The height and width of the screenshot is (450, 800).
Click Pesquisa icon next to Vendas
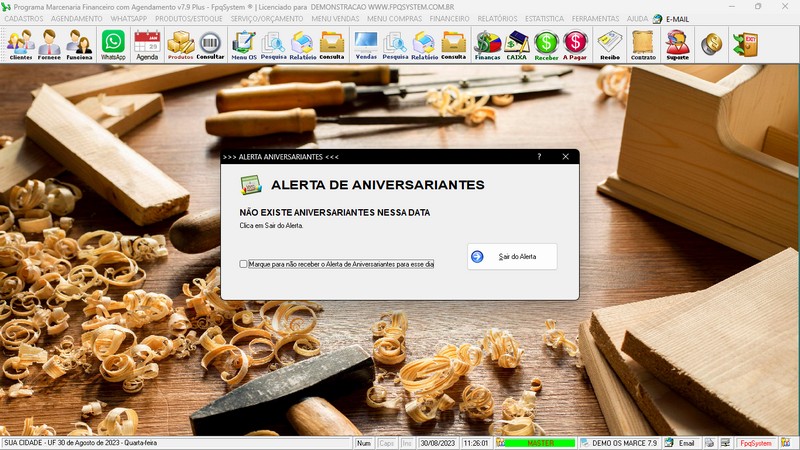point(395,44)
